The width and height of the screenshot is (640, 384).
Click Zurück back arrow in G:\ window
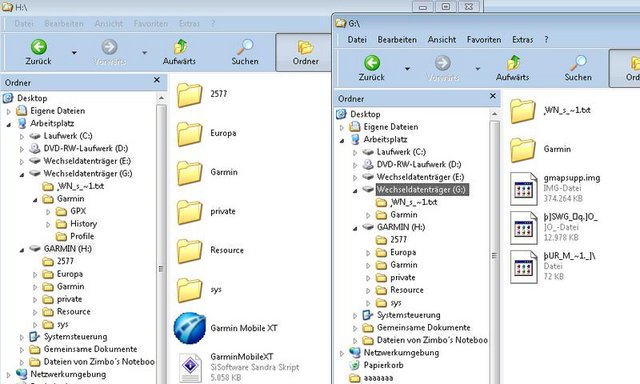pyautogui.click(x=371, y=63)
